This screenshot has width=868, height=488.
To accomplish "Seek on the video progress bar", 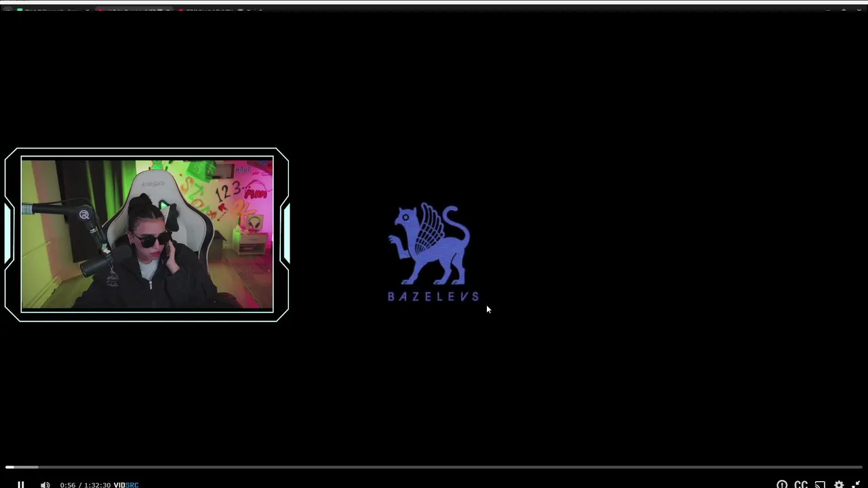I will (x=434, y=467).
